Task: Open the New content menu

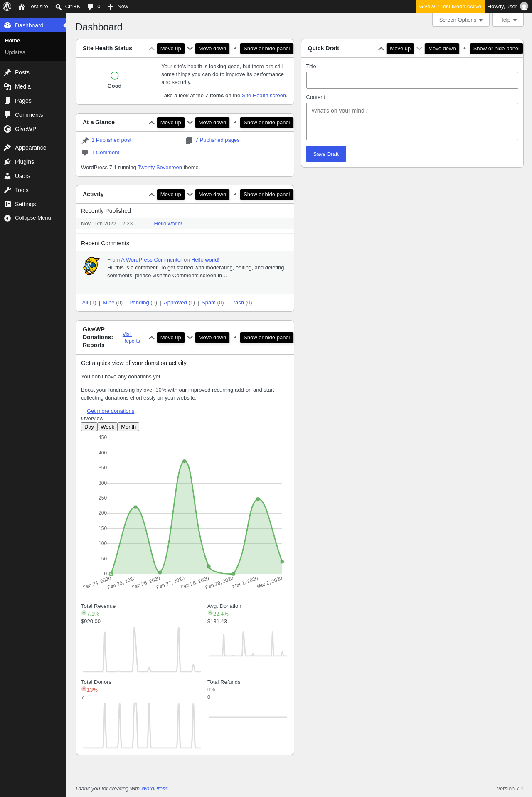Action: point(118,7)
